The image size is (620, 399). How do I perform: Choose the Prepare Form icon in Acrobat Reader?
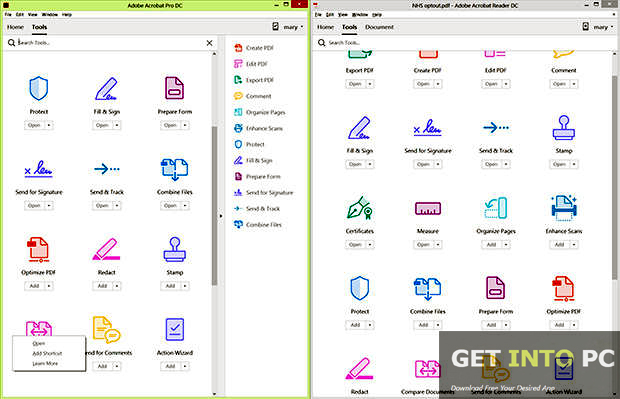click(x=495, y=288)
